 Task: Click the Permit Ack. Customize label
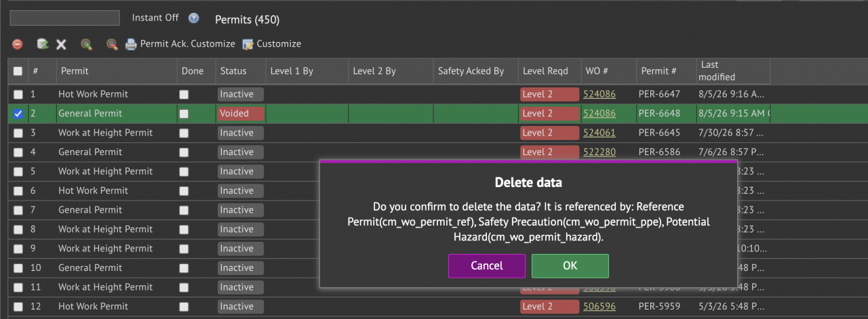[x=188, y=44]
